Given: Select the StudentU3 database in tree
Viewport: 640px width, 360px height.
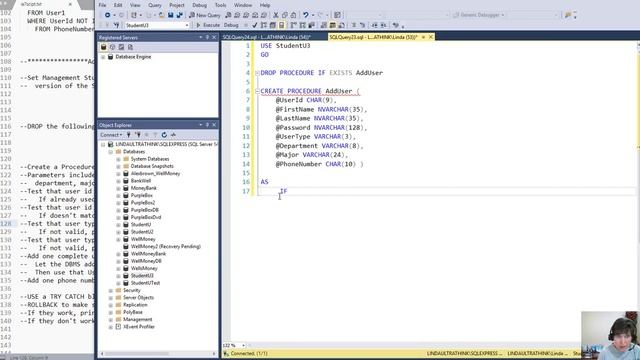Looking at the screenshot, I should click(142, 276).
